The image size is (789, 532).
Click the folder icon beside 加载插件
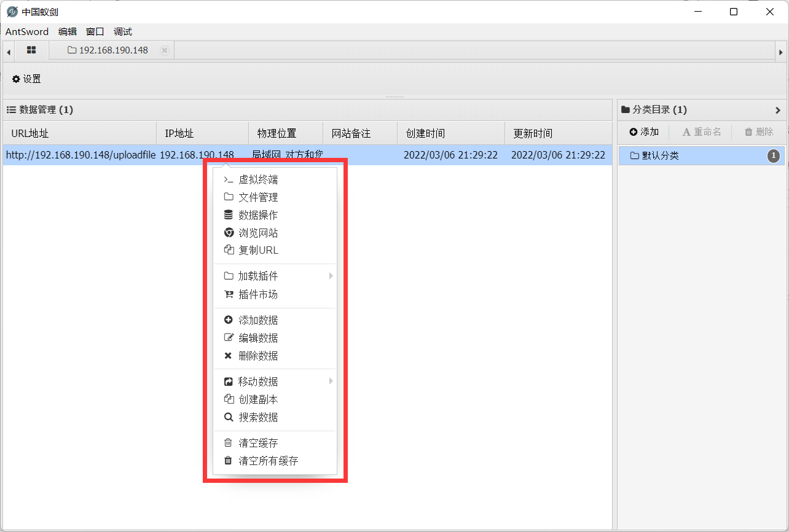pos(228,276)
